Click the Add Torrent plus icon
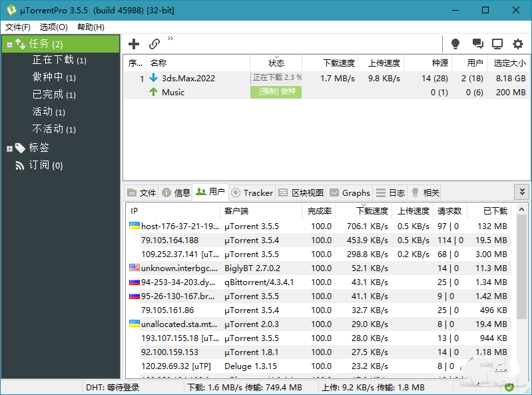532x395 pixels. click(x=134, y=44)
